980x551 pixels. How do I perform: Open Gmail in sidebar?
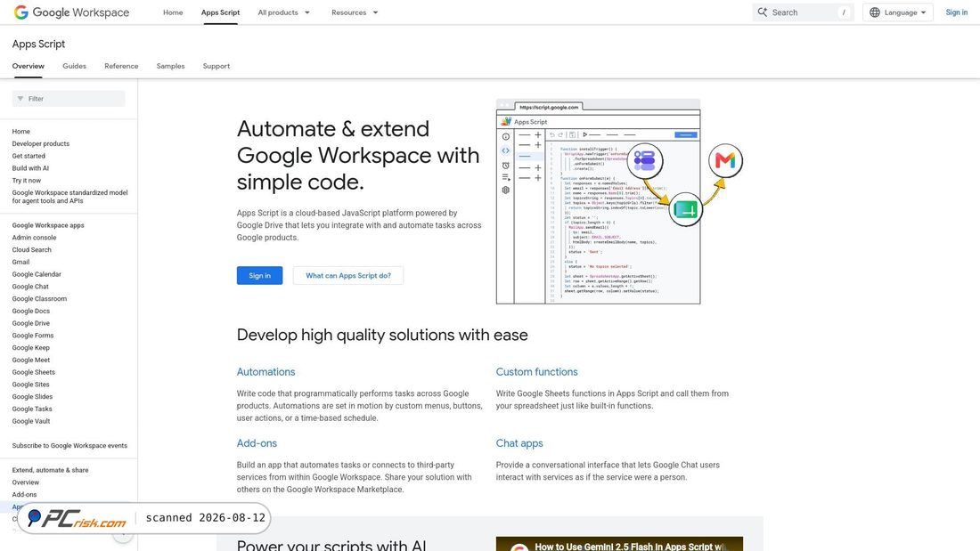(20, 263)
